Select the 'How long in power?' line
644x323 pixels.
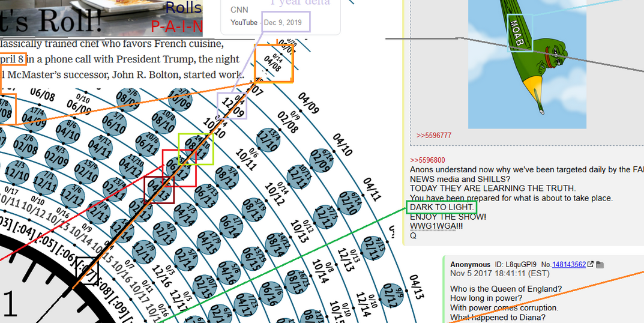(x=486, y=298)
